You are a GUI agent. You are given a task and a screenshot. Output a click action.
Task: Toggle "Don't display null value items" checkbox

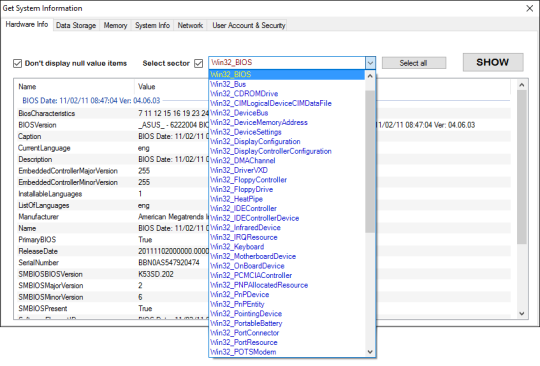(17, 63)
